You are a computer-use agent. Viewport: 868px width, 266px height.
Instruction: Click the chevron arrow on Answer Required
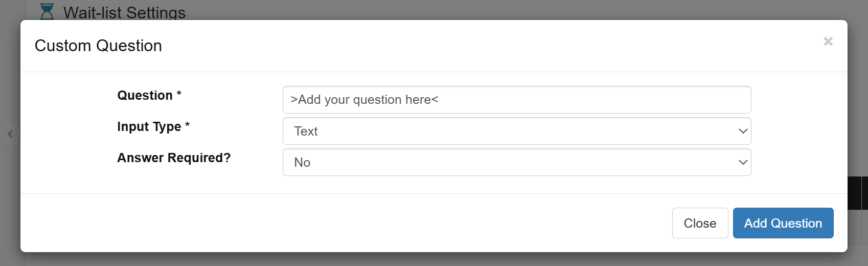click(x=743, y=162)
